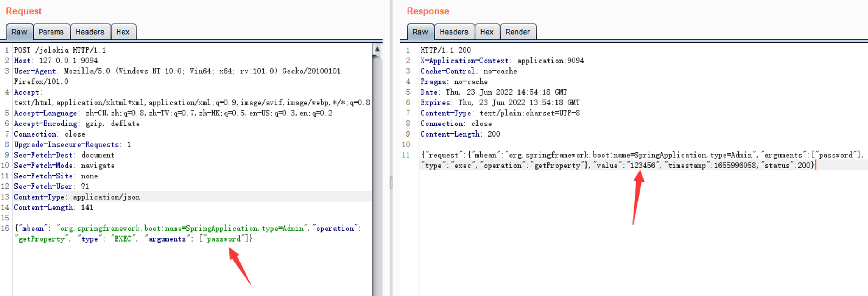Click the request scrollbar up arrow
This screenshot has height=296, width=868.
point(377,49)
